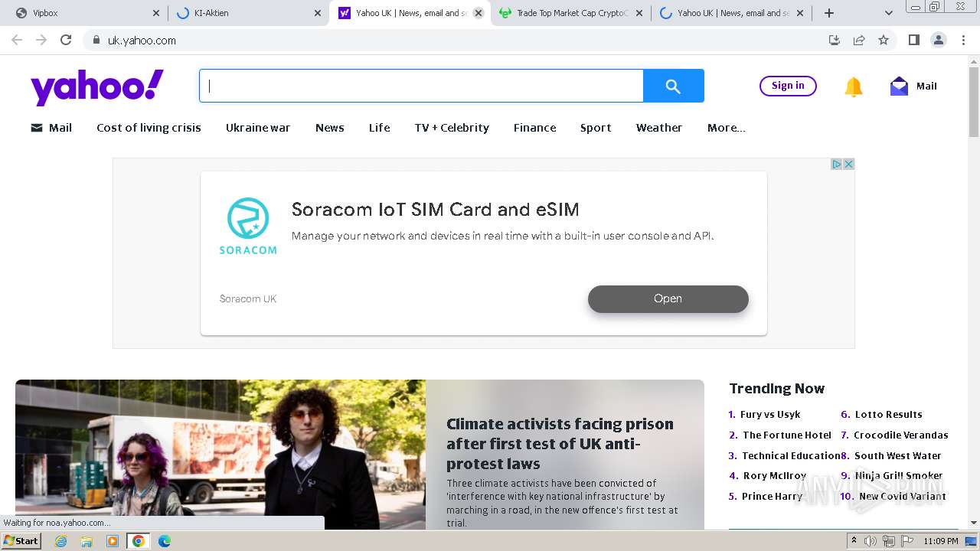The height and width of the screenshot is (551, 980).
Task: Open Soracom IoT SIM Card ad title
Action: 435,210
